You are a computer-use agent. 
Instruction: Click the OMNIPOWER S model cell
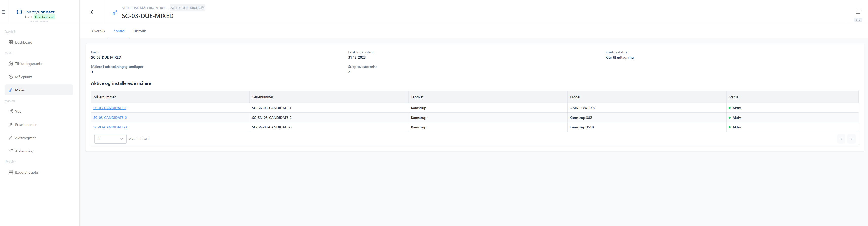click(647, 108)
